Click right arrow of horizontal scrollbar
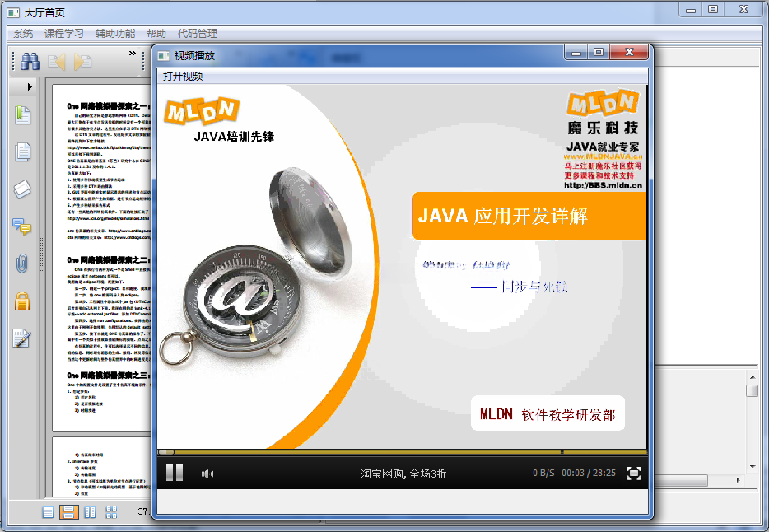The width and height of the screenshot is (769, 532). [x=739, y=480]
